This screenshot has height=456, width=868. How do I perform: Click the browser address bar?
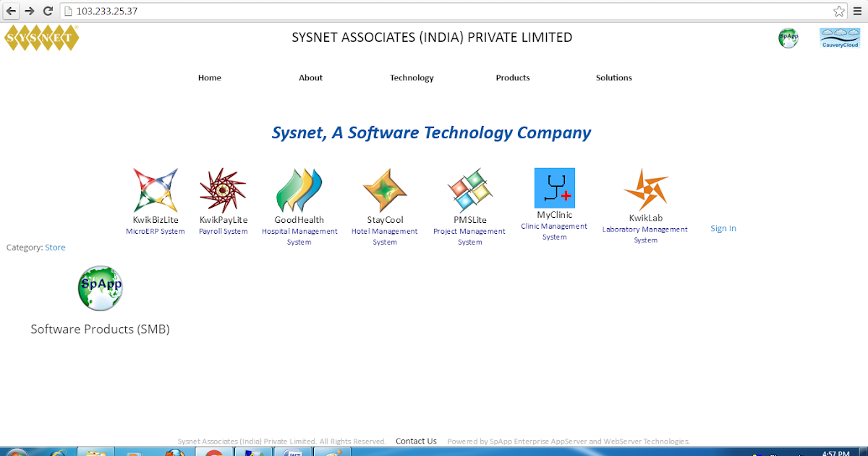click(x=289, y=11)
